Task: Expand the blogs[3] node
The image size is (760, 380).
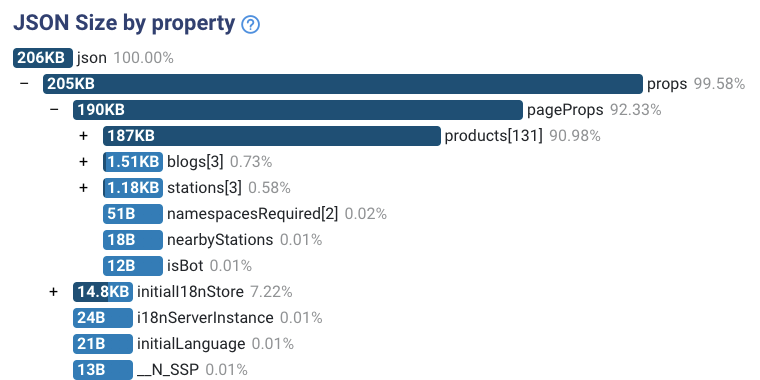Action: (x=84, y=161)
